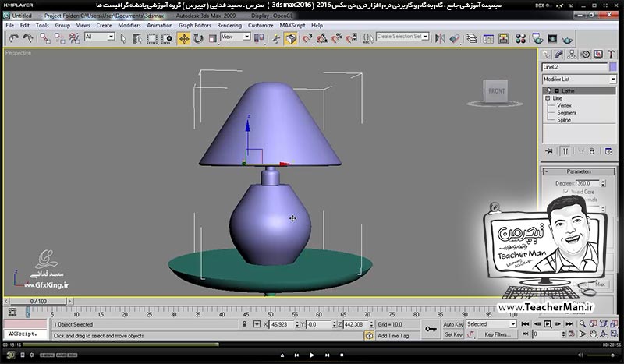Image resolution: width=624 pixels, height=364 pixels.
Task: Click the KMPlayer volume slider
Action: [x=601, y=355]
